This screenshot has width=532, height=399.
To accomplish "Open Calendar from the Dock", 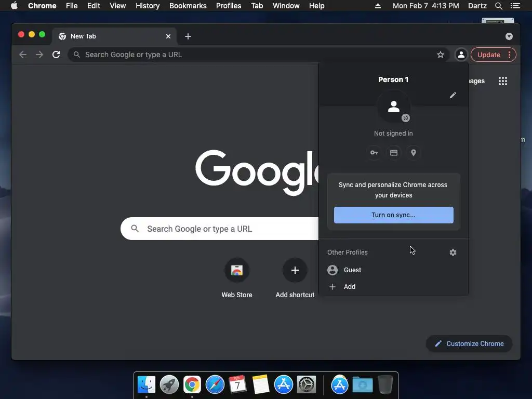I will click(237, 385).
